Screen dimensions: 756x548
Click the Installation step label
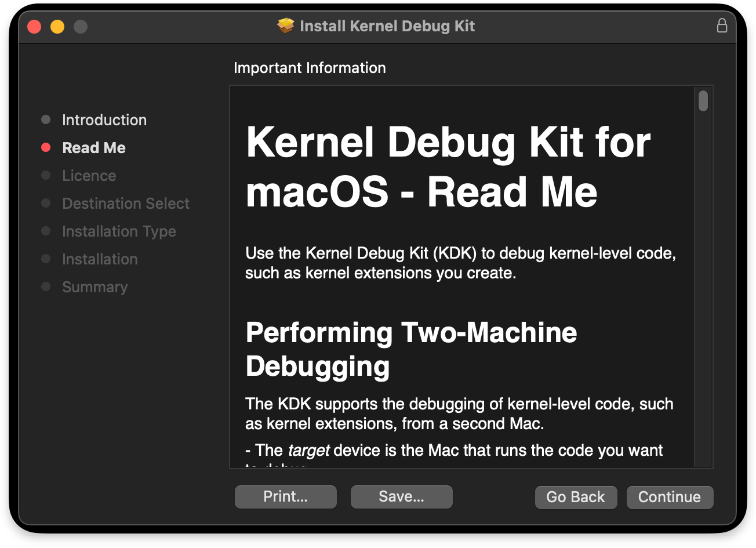pyautogui.click(x=100, y=259)
